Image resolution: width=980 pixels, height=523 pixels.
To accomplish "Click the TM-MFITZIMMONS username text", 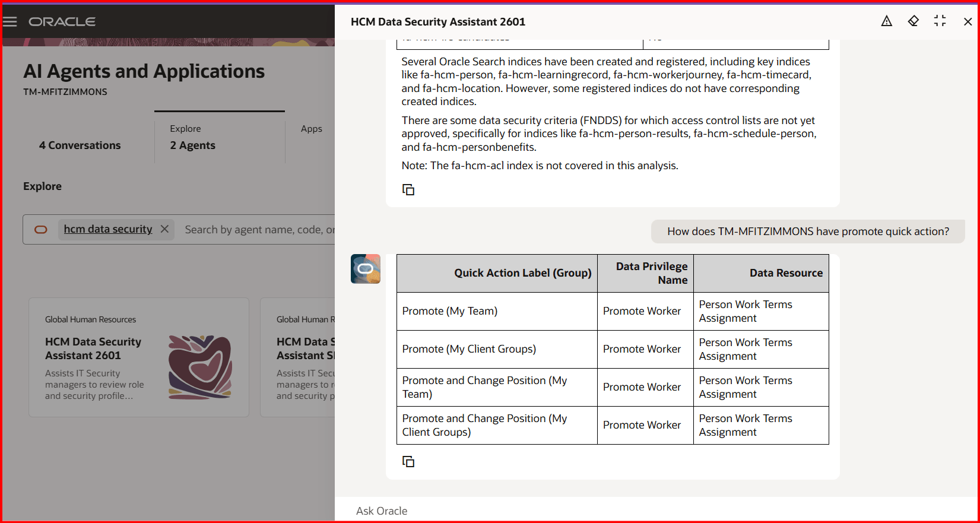I will 65,92.
